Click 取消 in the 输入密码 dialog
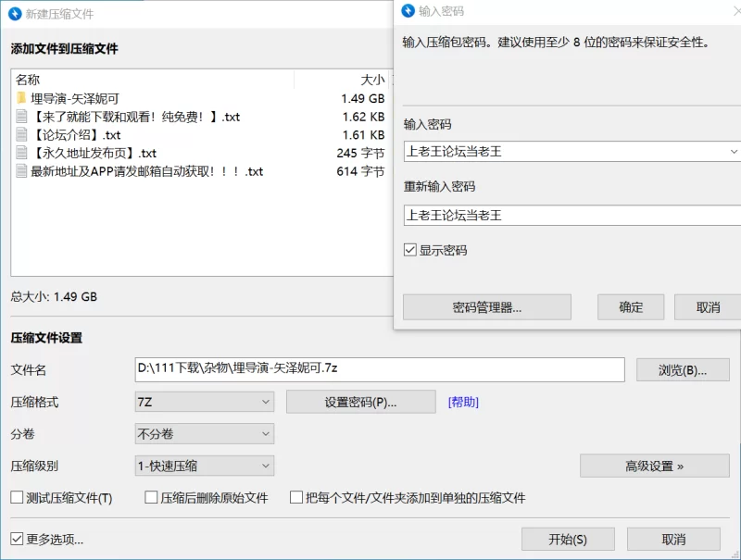The height and width of the screenshot is (560, 741). pyautogui.click(x=708, y=307)
